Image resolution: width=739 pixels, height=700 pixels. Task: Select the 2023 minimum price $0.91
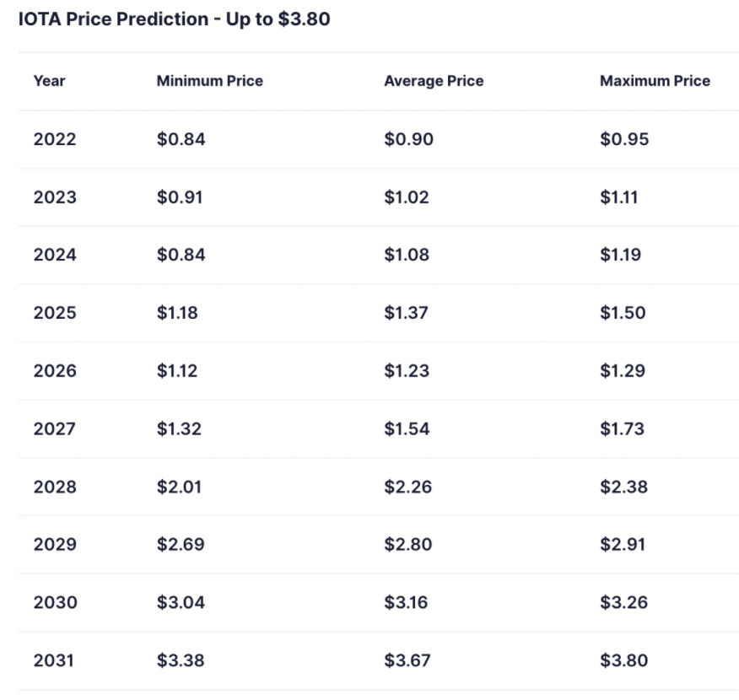click(x=180, y=197)
